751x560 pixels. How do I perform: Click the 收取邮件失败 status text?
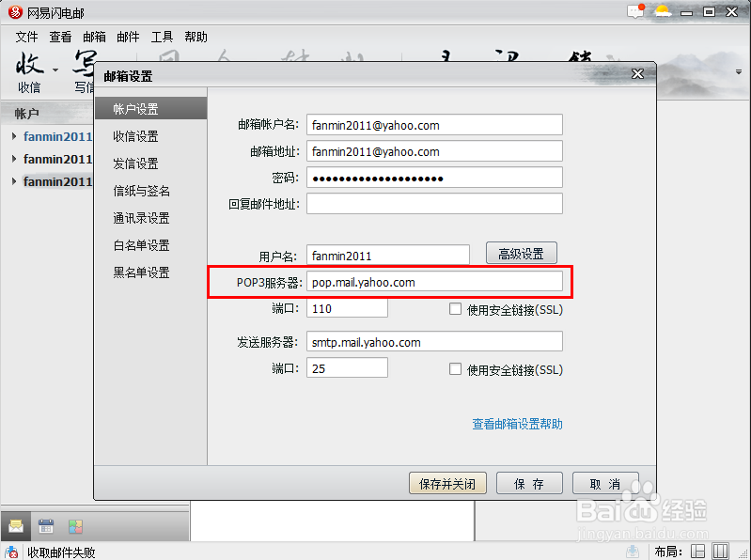(x=61, y=552)
